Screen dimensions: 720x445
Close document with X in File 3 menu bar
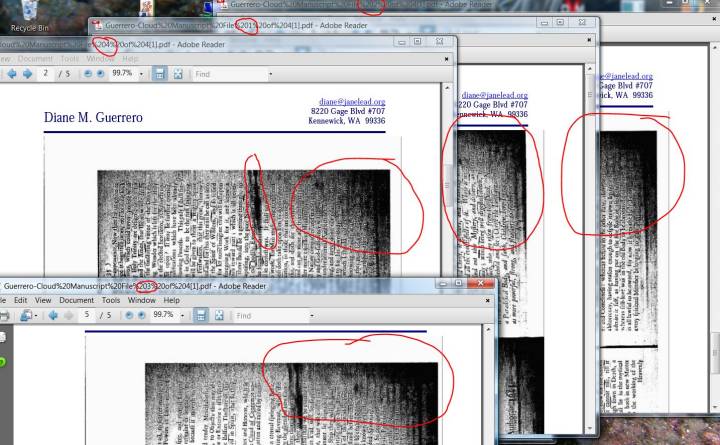488,300
